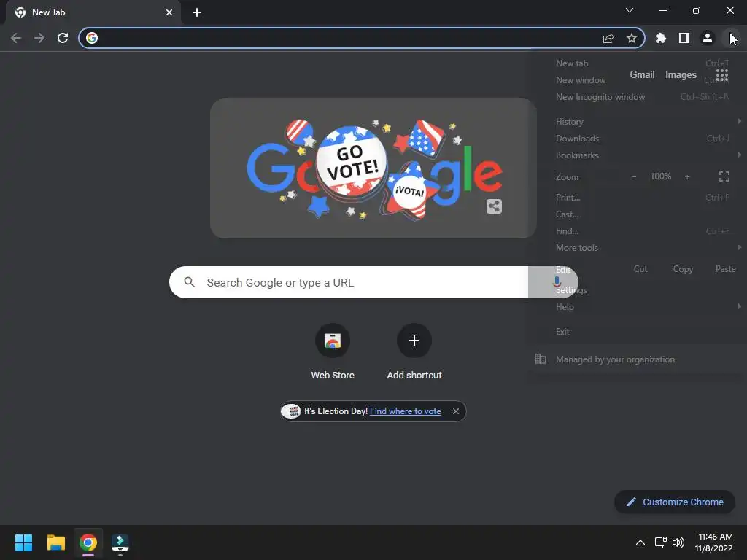This screenshot has height=560, width=747.
Task: Reload the current page
Action: [x=63, y=38]
